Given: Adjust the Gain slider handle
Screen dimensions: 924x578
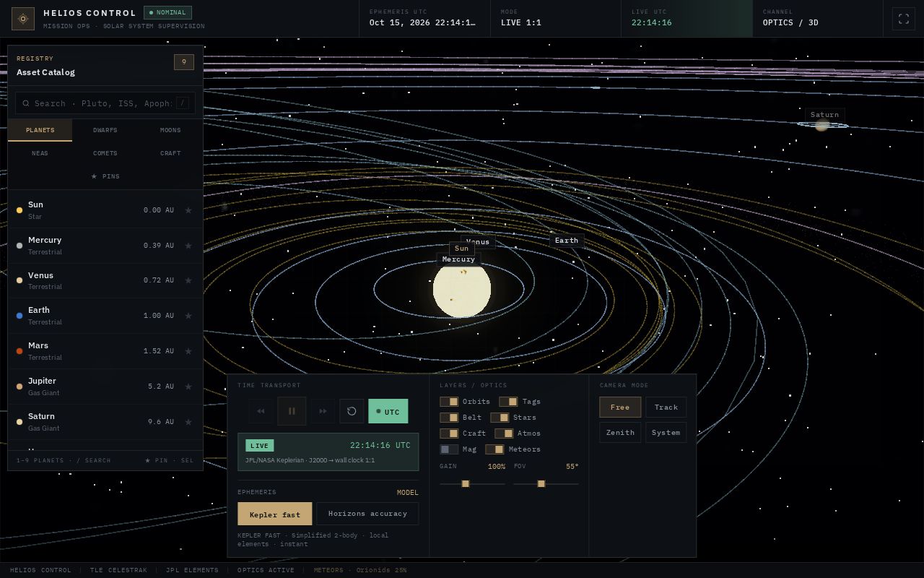Looking at the screenshot, I should (466, 484).
